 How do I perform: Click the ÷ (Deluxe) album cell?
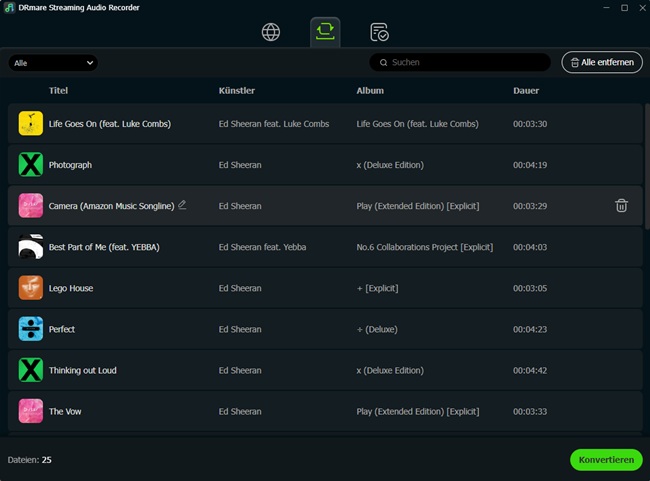[x=377, y=329]
